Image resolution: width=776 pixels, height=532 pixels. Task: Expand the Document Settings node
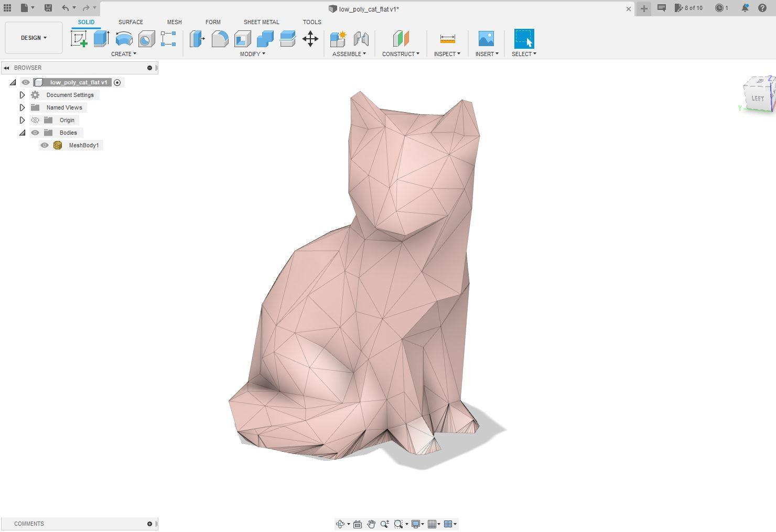tap(22, 95)
